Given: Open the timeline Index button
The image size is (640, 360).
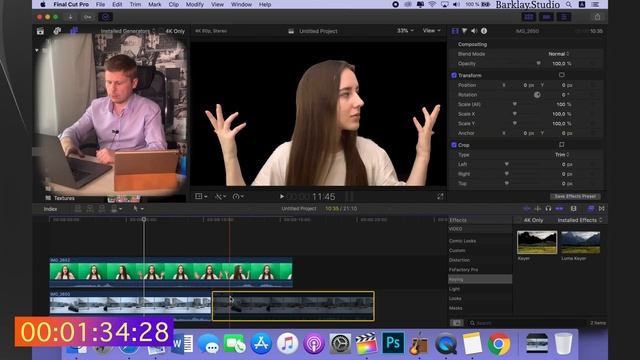Looking at the screenshot, I should click(x=50, y=209).
